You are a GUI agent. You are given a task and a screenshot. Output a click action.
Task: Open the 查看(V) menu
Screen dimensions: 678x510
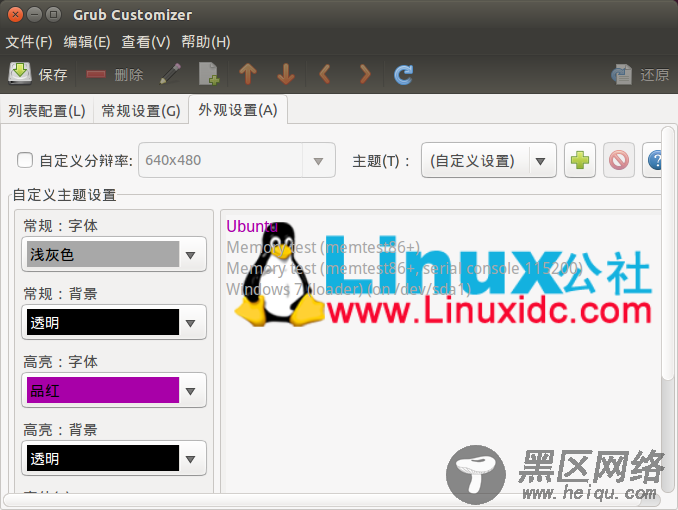pos(146,42)
